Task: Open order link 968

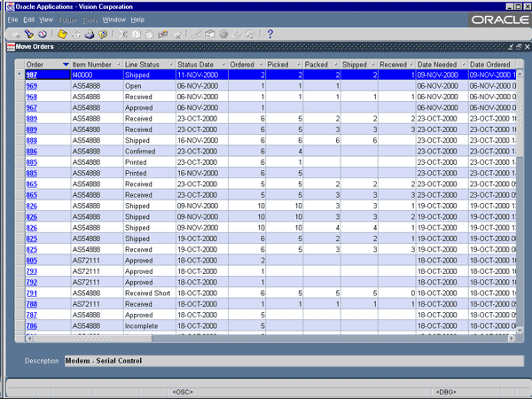Action: (32, 97)
